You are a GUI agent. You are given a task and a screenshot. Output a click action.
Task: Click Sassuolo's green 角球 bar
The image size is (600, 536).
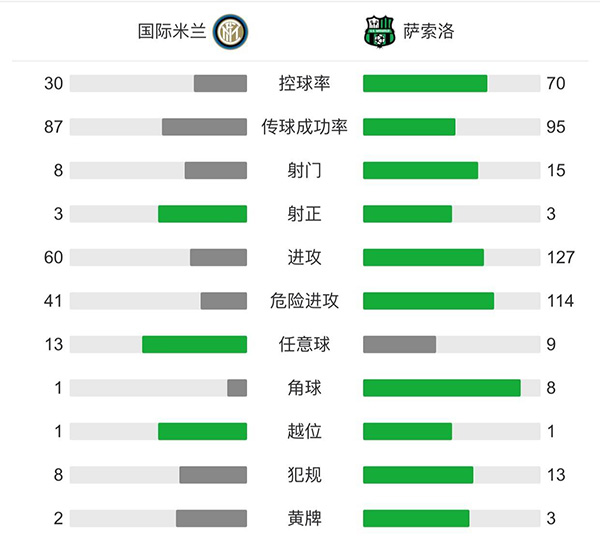click(x=441, y=388)
